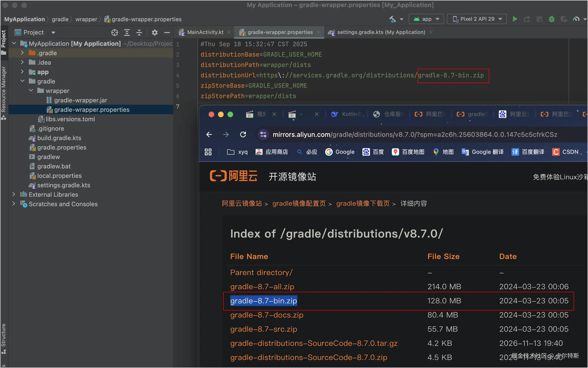Image resolution: width=588 pixels, height=368 pixels.
Task: Click the Build project hammer icon
Action: [x=392, y=19]
